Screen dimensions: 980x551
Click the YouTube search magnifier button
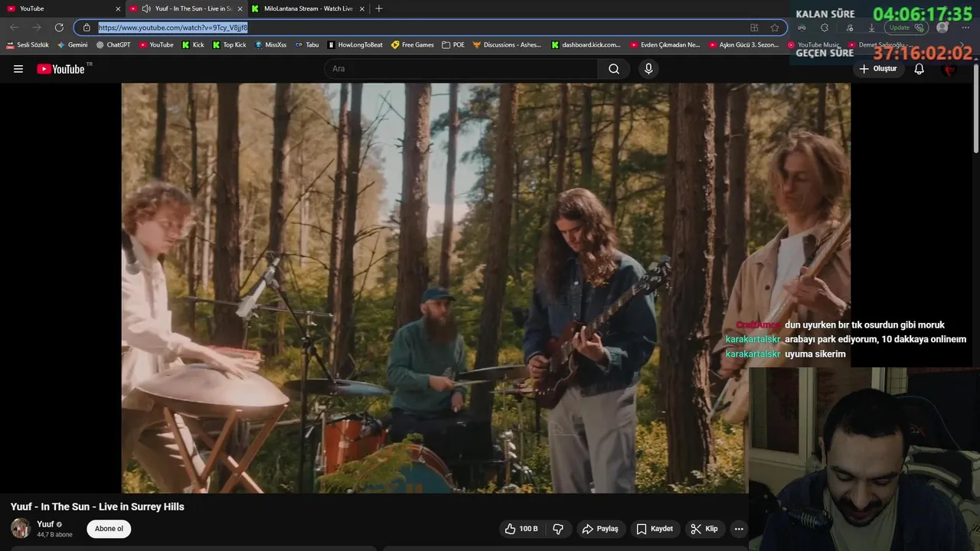[x=614, y=69]
